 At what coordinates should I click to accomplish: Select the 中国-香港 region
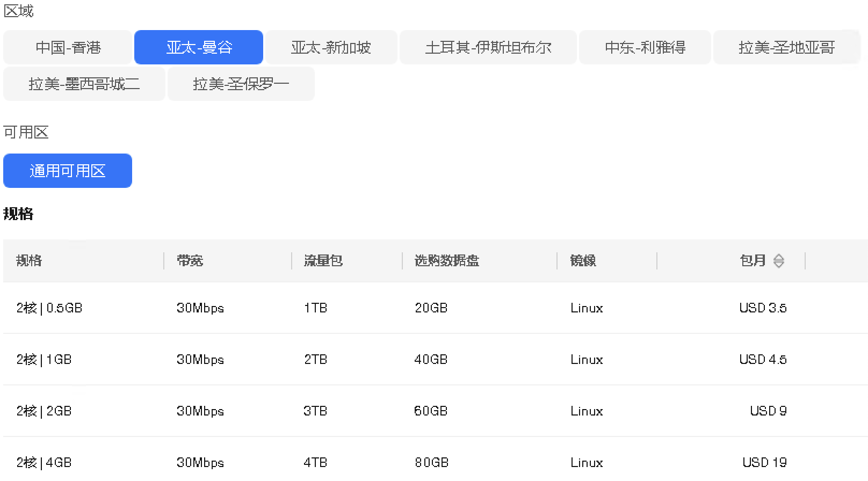point(68,47)
